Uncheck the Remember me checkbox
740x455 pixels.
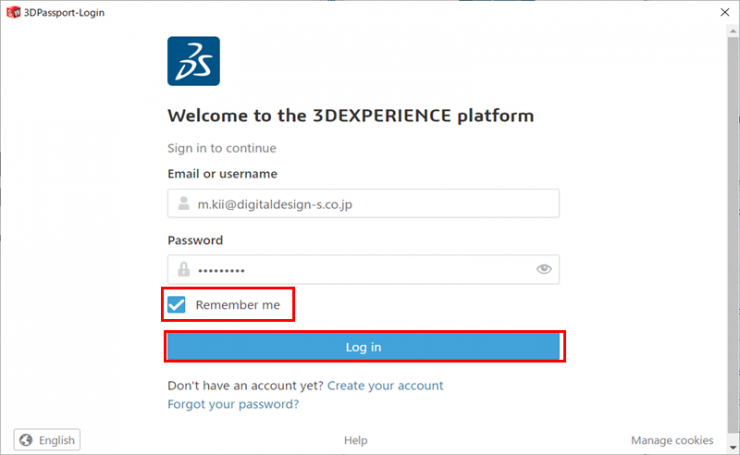pyautogui.click(x=177, y=304)
